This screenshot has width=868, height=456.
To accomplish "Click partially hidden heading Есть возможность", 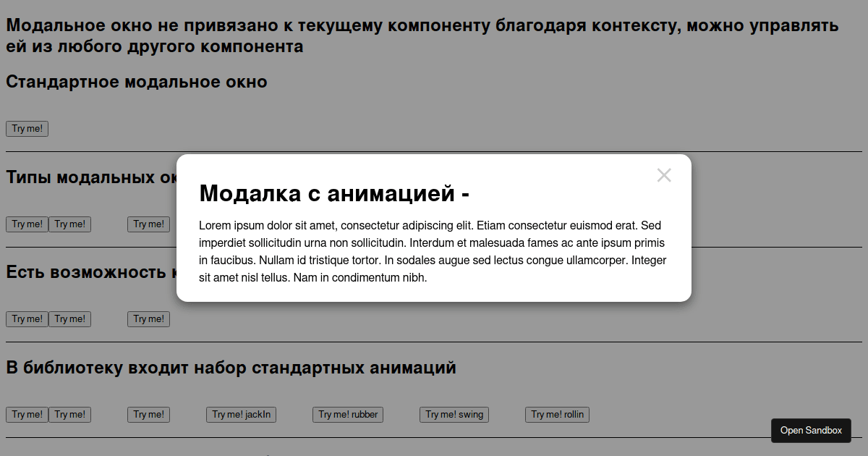I will (x=91, y=272).
